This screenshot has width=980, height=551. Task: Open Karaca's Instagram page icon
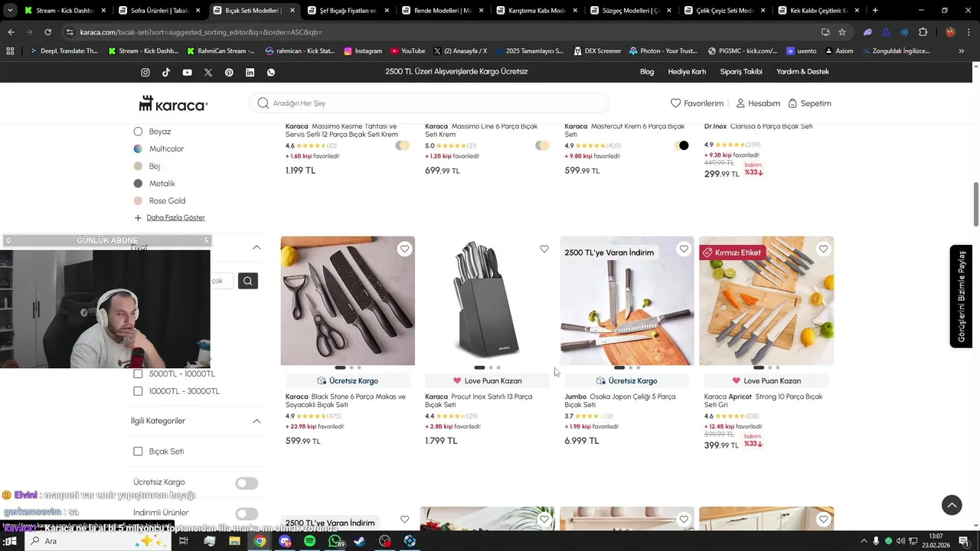click(145, 72)
